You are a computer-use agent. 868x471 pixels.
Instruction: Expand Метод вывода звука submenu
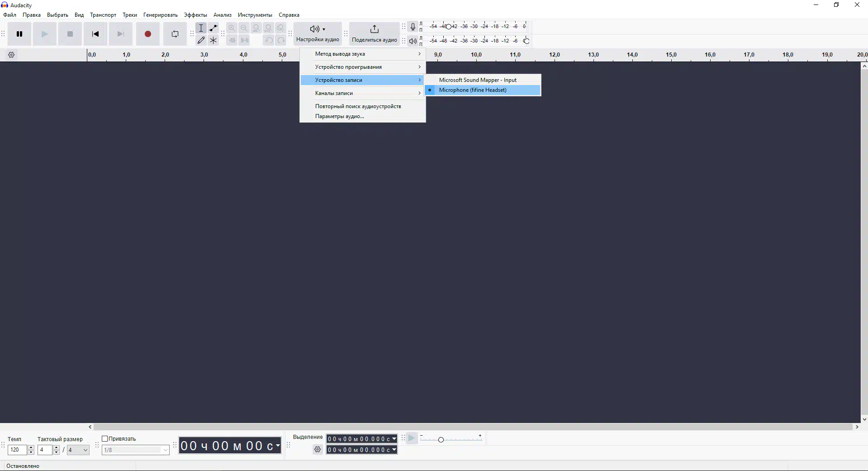click(x=363, y=54)
